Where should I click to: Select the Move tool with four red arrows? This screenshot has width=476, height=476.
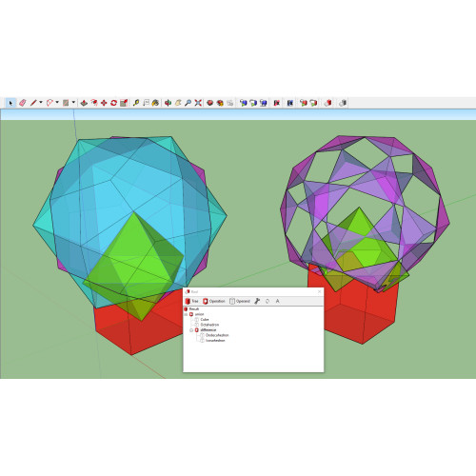(104, 103)
